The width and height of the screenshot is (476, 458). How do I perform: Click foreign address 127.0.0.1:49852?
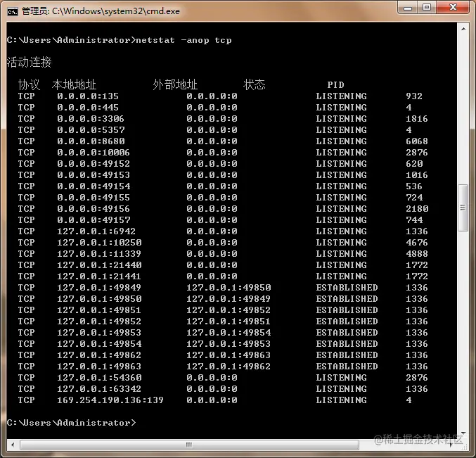click(x=229, y=310)
